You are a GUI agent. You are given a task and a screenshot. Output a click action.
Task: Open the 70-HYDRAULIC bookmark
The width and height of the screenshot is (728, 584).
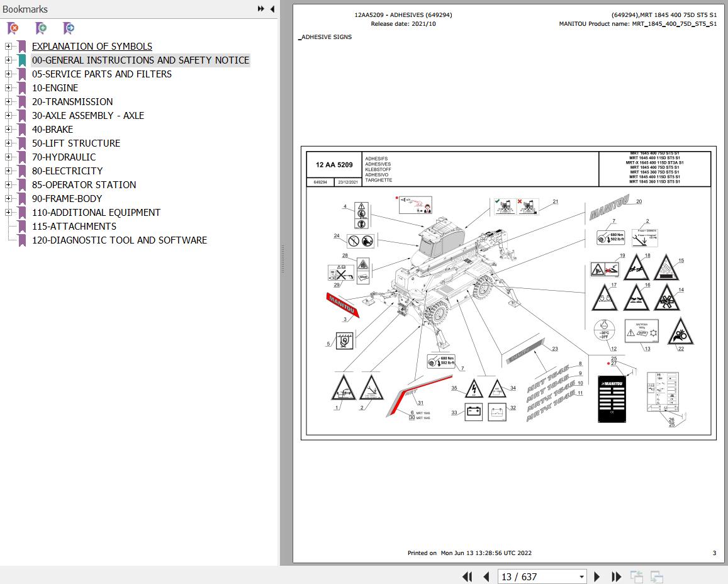click(x=64, y=157)
